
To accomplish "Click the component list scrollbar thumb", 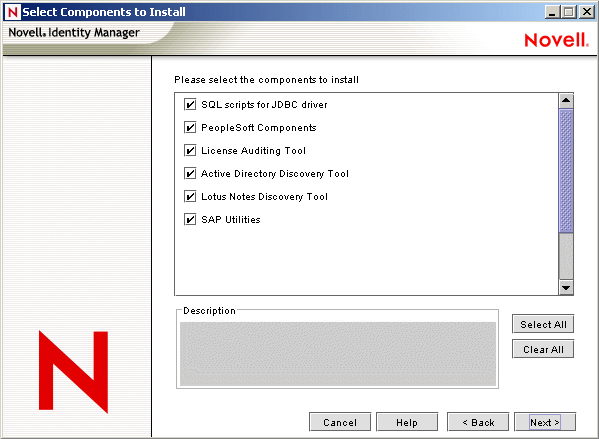I will [x=566, y=170].
